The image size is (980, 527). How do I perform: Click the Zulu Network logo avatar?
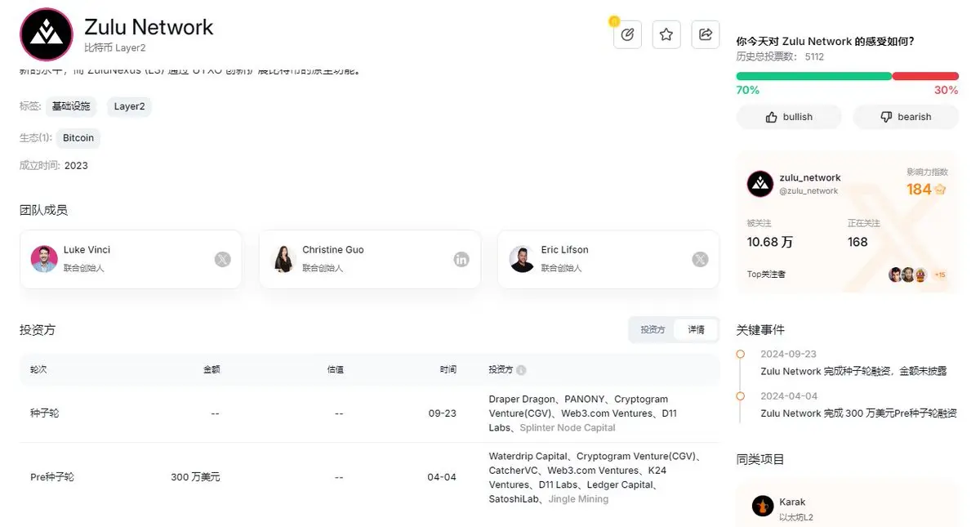[x=47, y=34]
